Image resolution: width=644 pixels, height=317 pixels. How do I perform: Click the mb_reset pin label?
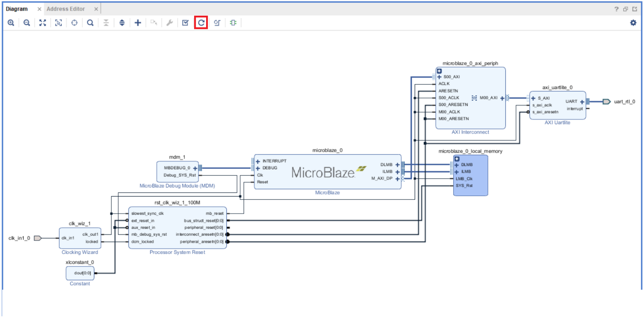[x=214, y=213]
